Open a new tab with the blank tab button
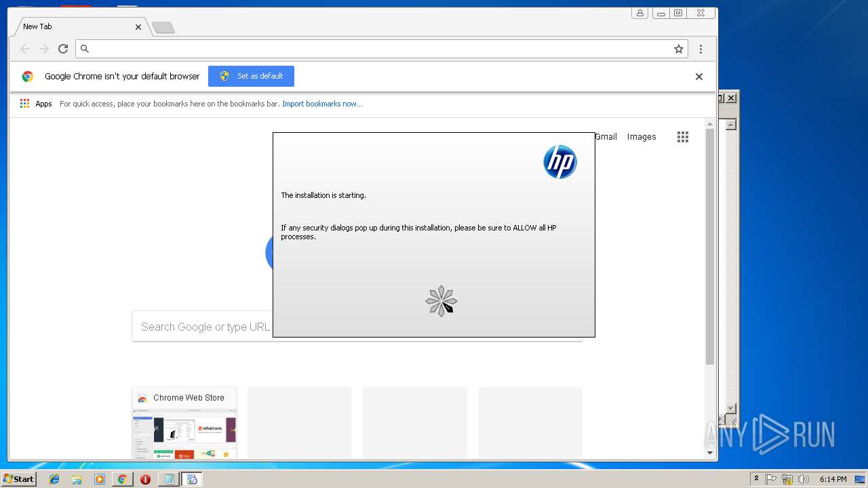Viewport: 868px width, 488px height. (163, 27)
